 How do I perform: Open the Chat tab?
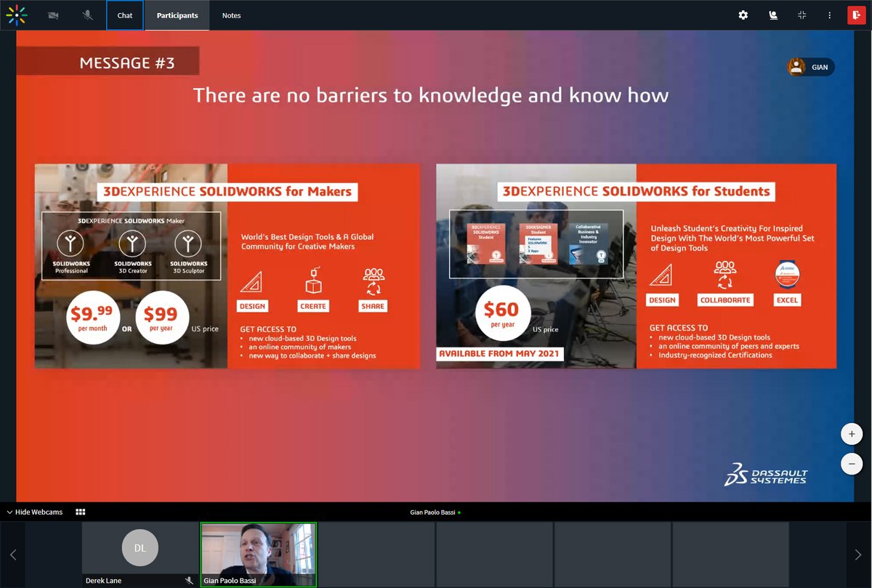[125, 15]
